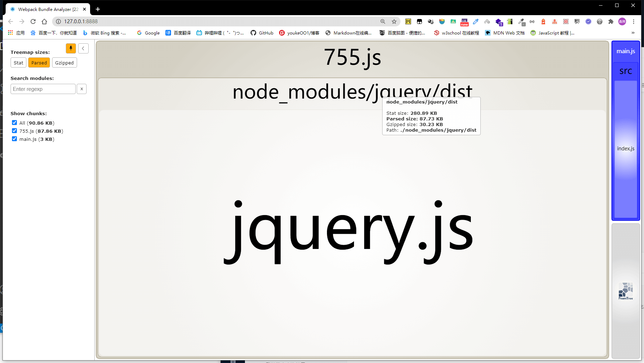Open the 哔哩哔哩 bookmark

pos(220,33)
